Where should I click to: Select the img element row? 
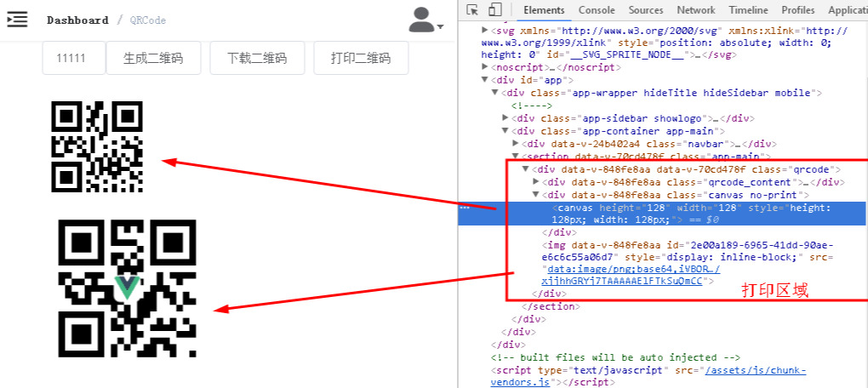[x=688, y=264]
